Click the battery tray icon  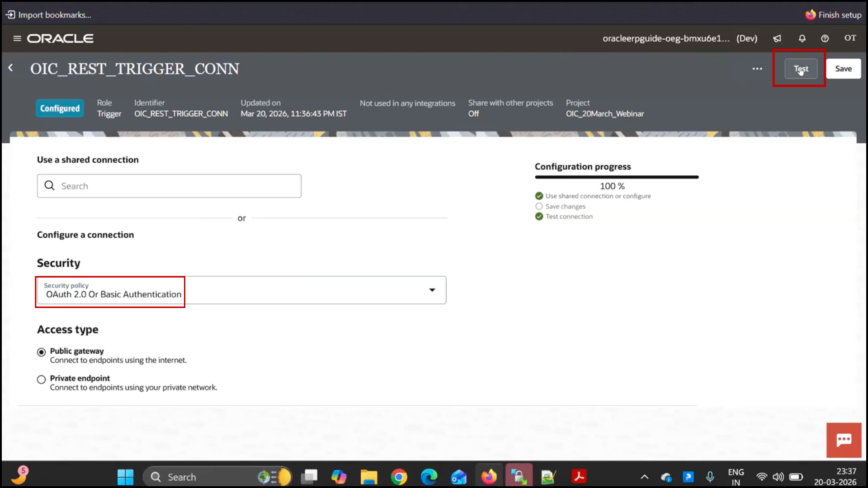pos(796,477)
